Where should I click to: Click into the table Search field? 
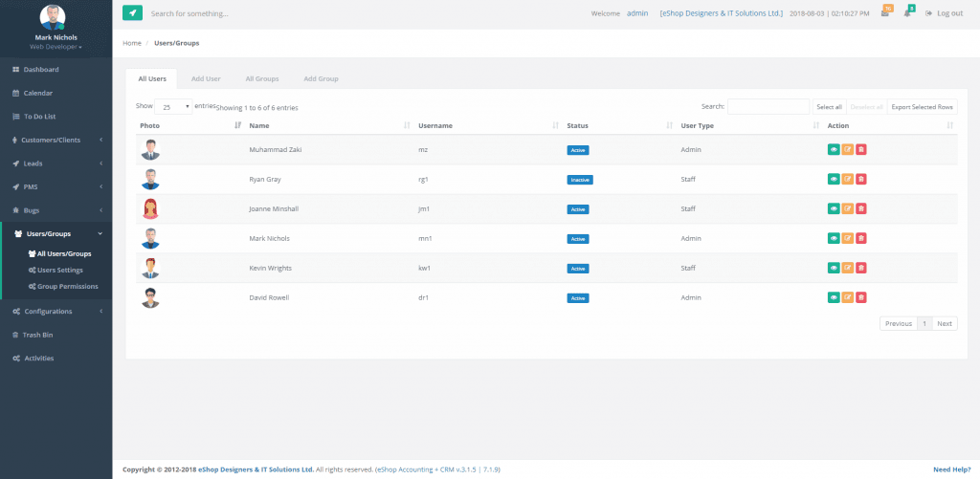click(768, 107)
